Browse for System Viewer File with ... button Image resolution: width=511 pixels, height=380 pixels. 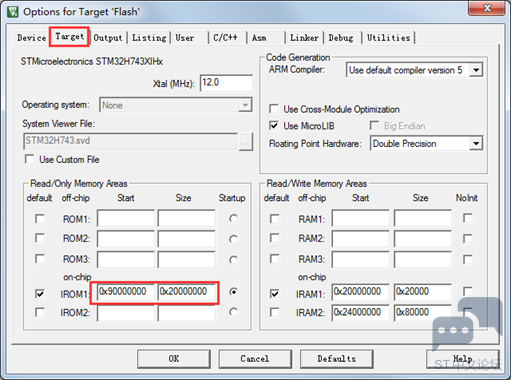pos(246,142)
